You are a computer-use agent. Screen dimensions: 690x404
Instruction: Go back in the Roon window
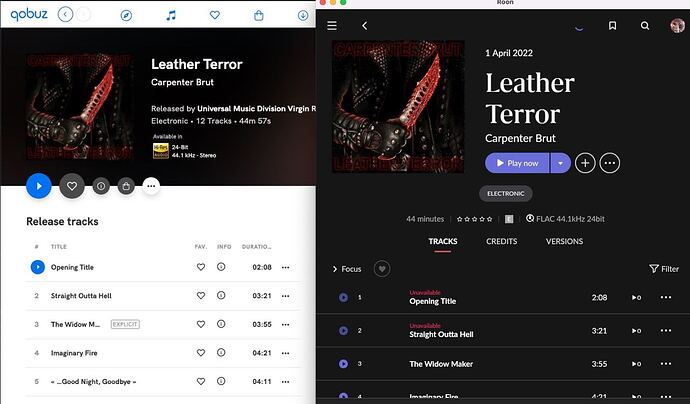[x=364, y=26]
